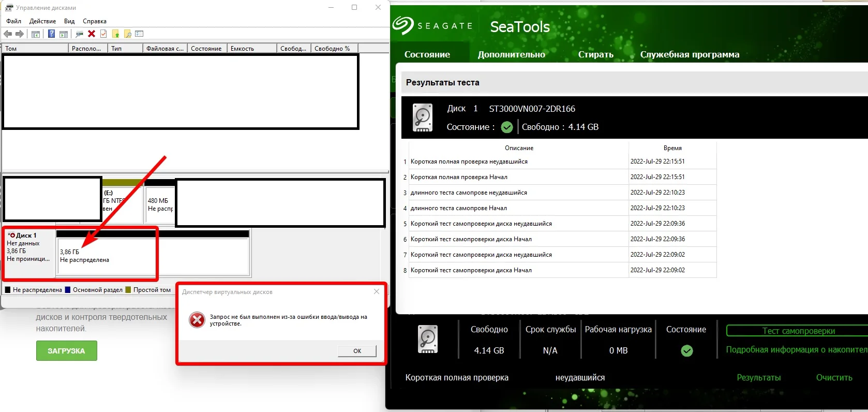Open the Вид menu
868x412 pixels.
tap(69, 21)
